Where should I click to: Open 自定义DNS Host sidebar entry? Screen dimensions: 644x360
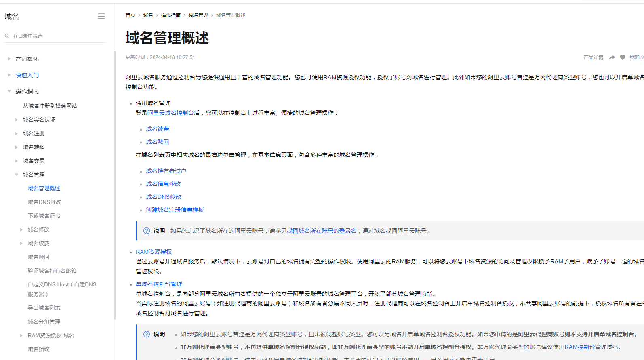(x=62, y=289)
